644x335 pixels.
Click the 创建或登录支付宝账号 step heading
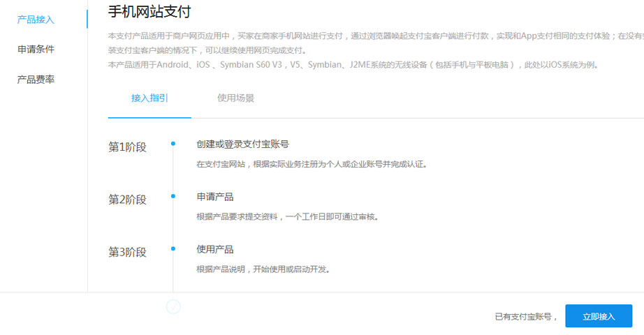coord(242,144)
